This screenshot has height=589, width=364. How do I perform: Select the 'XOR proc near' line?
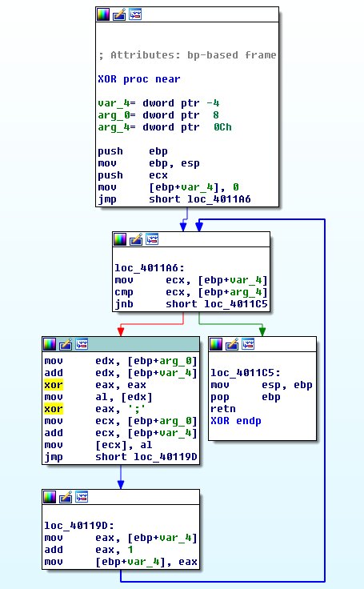coord(139,79)
